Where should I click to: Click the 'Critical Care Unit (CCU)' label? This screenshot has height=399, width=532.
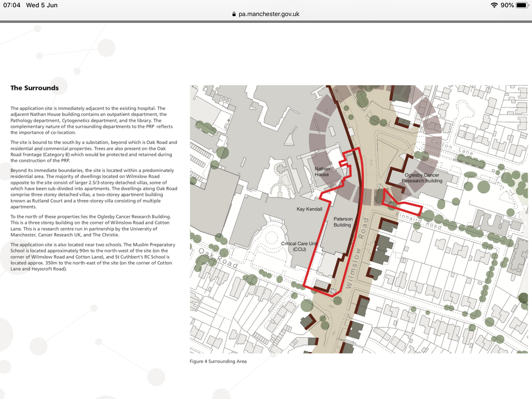(x=299, y=246)
